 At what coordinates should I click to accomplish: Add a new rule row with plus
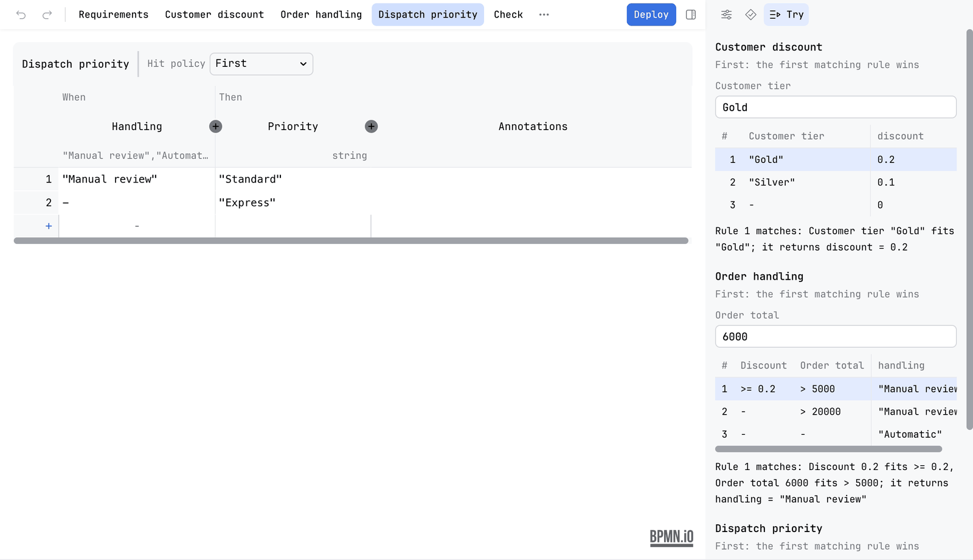tap(49, 226)
